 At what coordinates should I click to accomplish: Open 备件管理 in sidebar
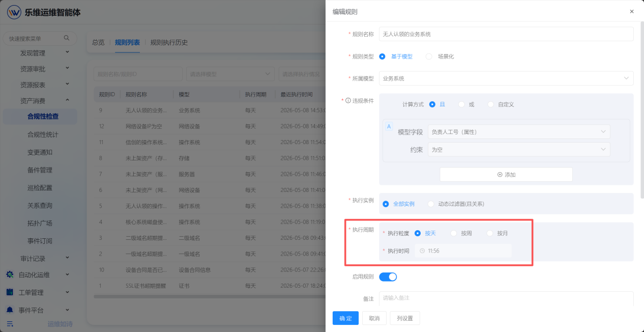pyautogui.click(x=40, y=170)
